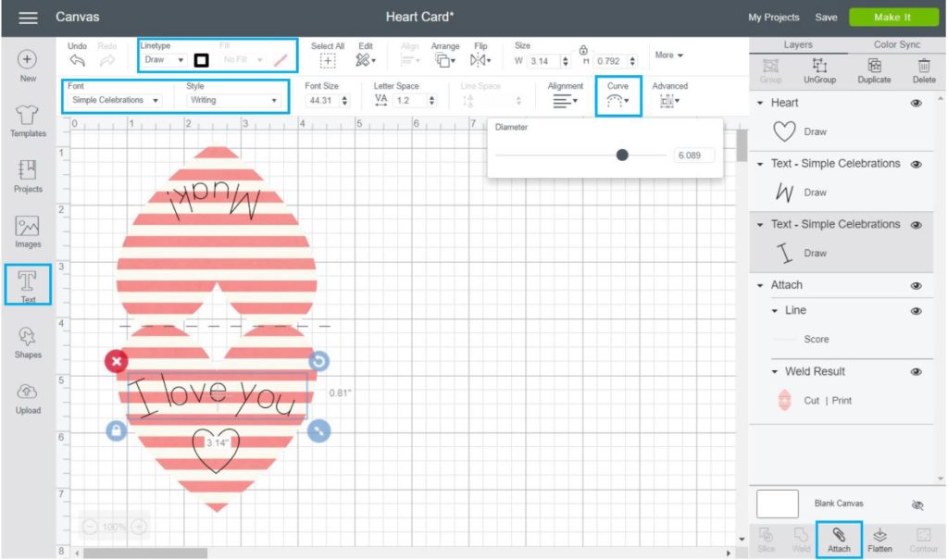
Task: Toggle visibility of first Simple Celebrations text layer
Action: (x=916, y=165)
